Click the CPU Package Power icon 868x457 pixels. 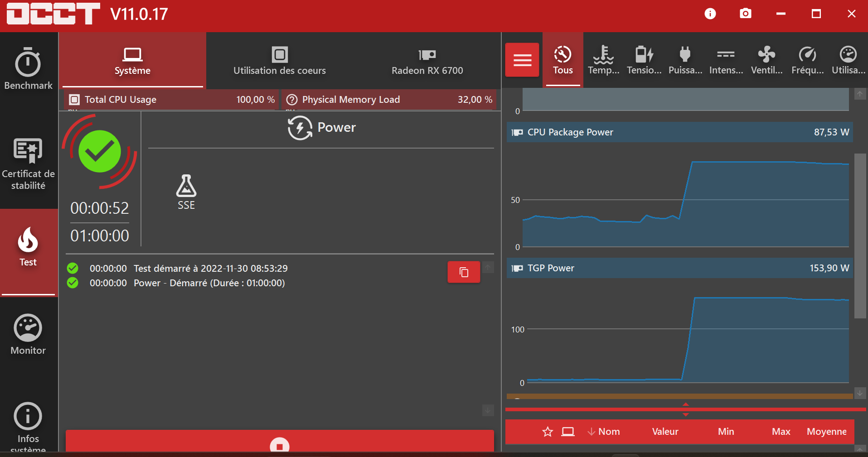tap(517, 132)
